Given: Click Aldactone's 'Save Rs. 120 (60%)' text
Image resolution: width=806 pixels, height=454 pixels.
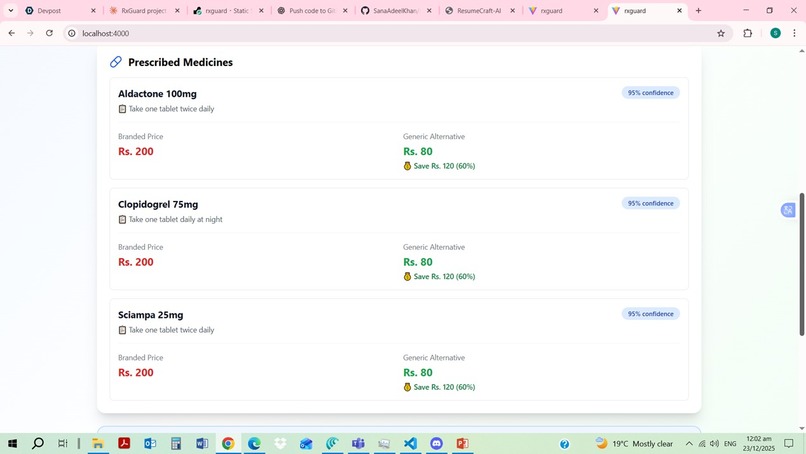Looking at the screenshot, I should point(444,166).
